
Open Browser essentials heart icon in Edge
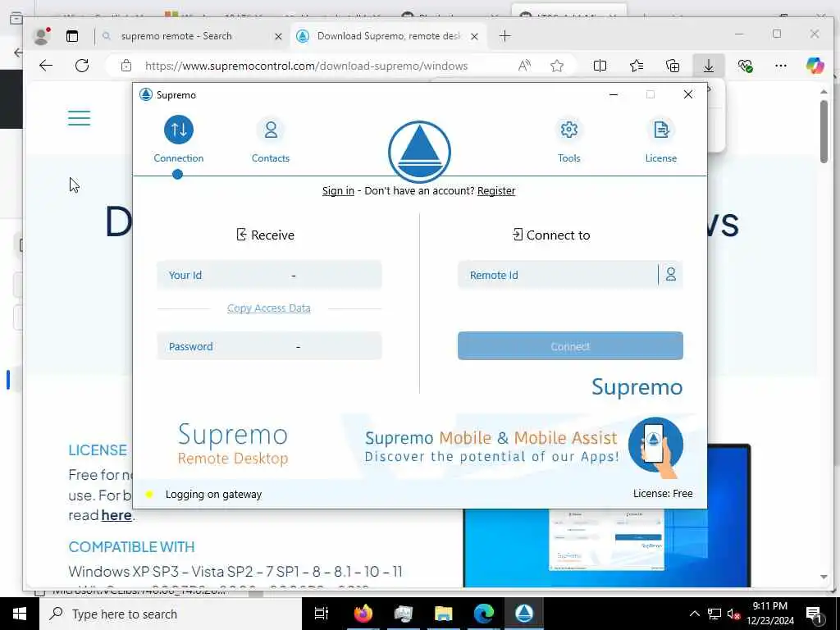tap(745, 66)
